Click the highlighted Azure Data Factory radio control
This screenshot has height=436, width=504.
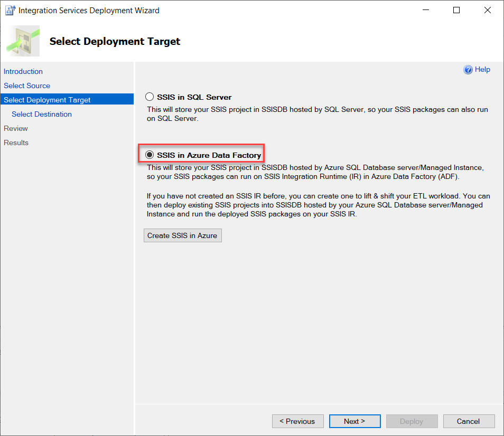coord(150,154)
